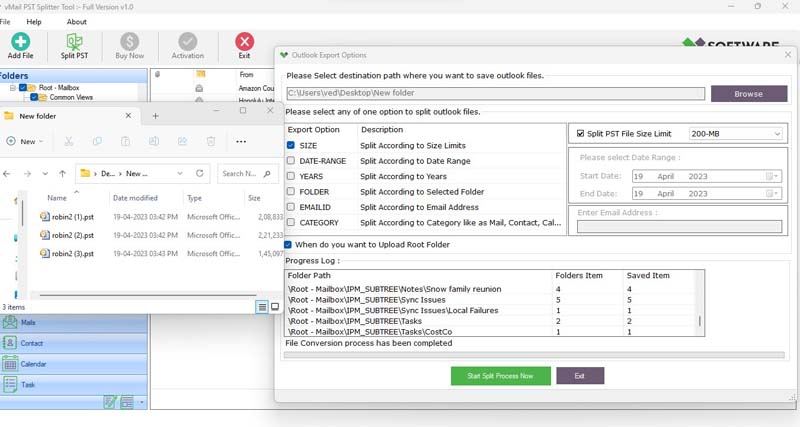Click the Contact navigation icon
Screen dimensions: 800x427
pos(10,343)
